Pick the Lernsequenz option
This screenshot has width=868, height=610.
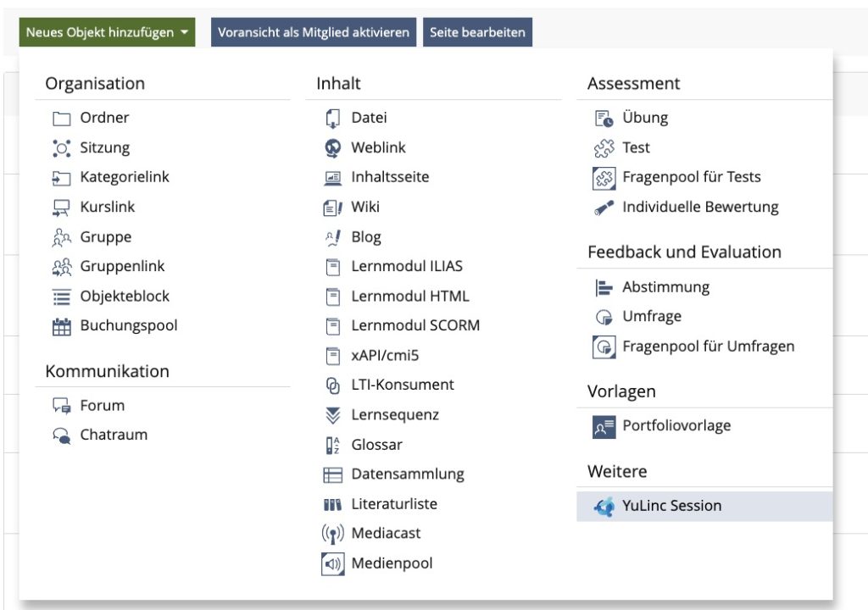pos(395,415)
